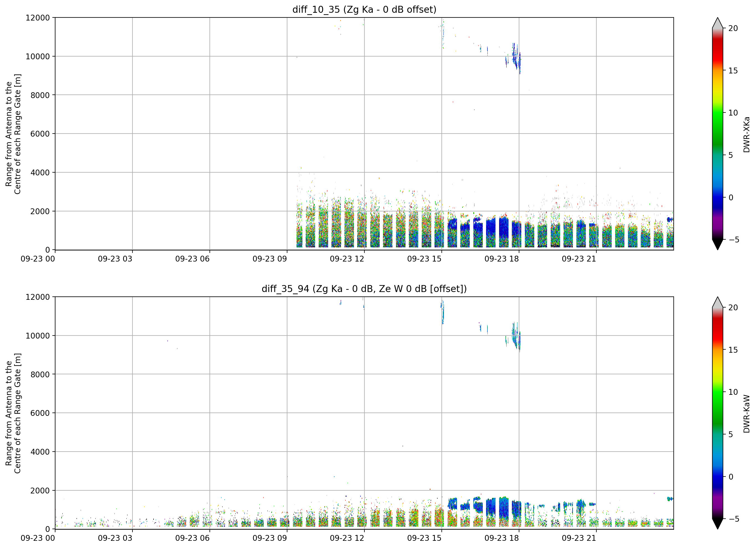The image size is (756, 548).
Task: Click the title "diff_10_35 (Zg Ka - 0 dB offset)"
Action: (x=364, y=9)
